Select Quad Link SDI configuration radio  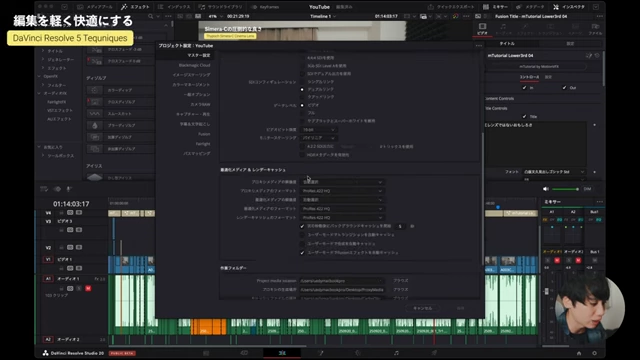point(302,97)
